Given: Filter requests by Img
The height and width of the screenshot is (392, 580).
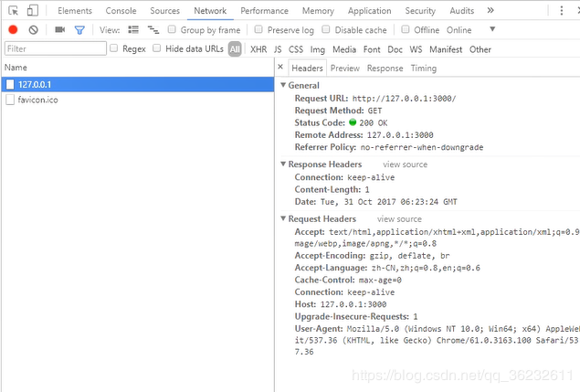Looking at the screenshot, I should pos(318,49).
